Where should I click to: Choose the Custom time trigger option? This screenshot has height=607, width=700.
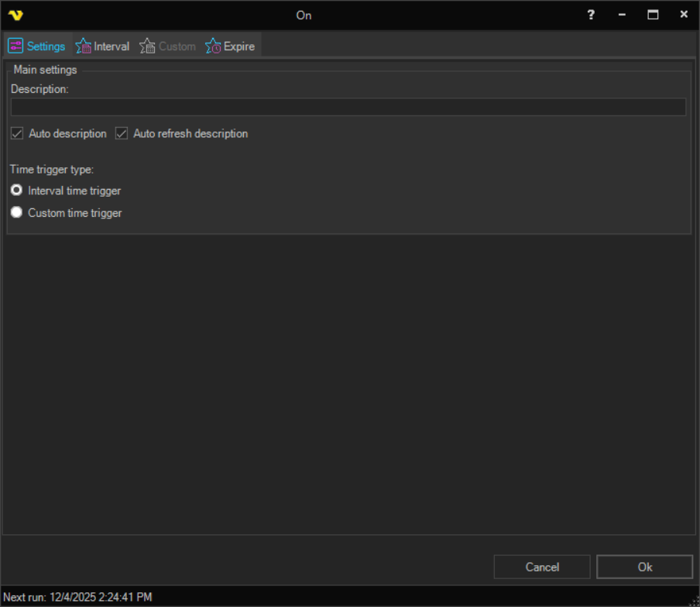(16, 213)
